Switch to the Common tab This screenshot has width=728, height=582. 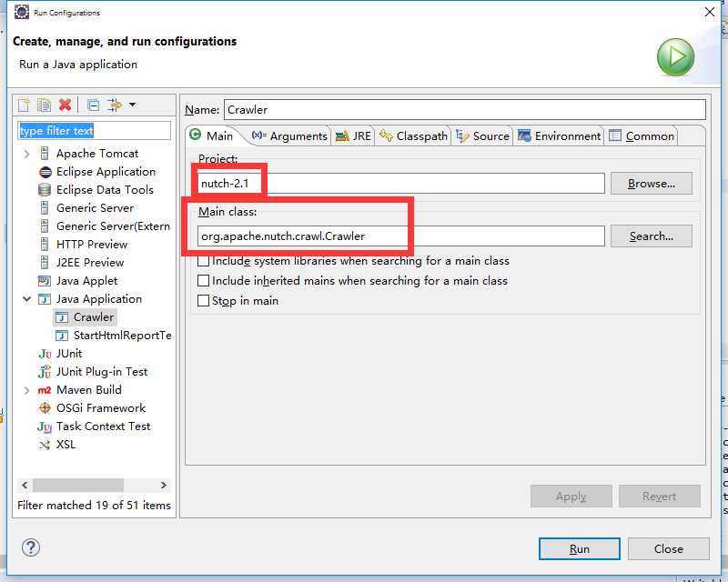pos(642,136)
